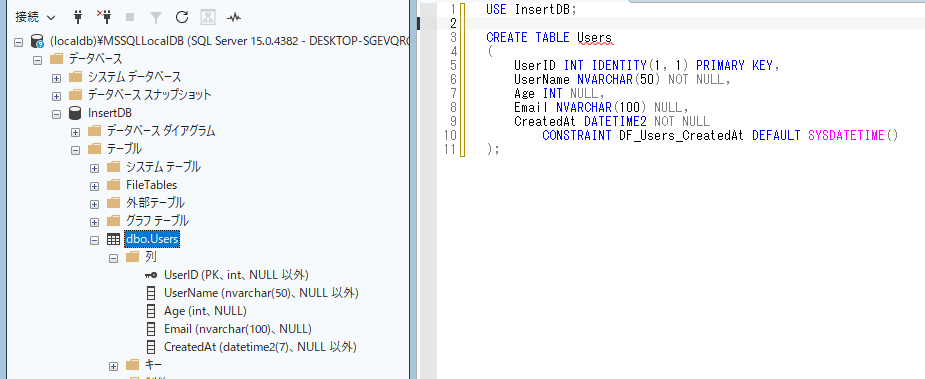Select the UserName nvarchar(50) column
The width and height of the screenshot is (925, 379).
pos(261,293)
